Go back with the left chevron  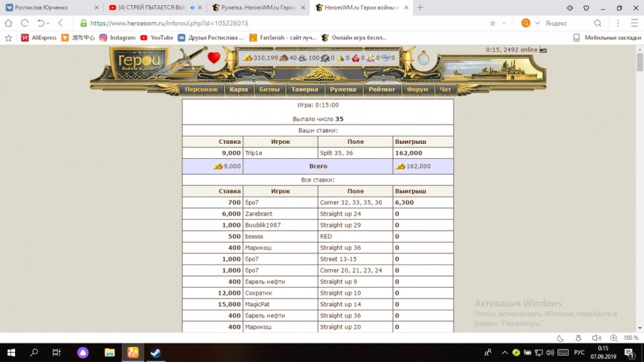point(61,23)
